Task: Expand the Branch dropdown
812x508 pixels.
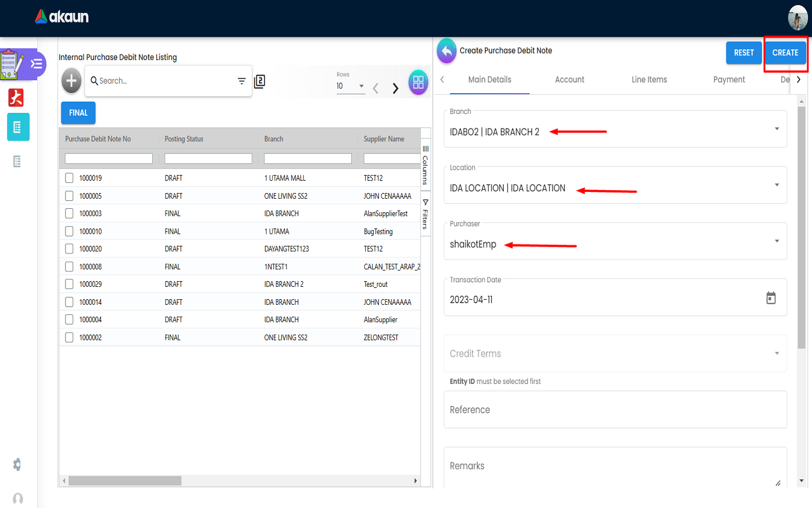Action: [776, 129]
